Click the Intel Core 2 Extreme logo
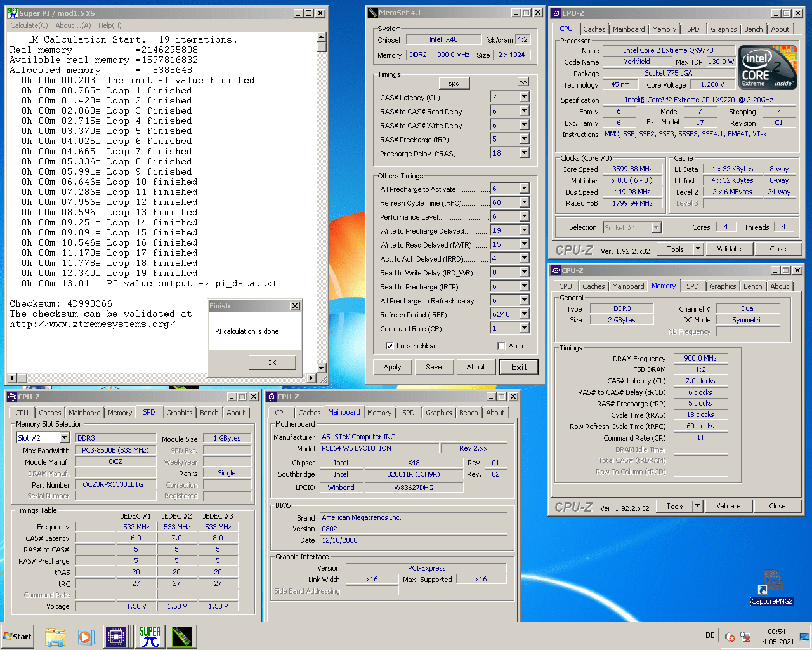The height and width of the screenshot is (650, 812). (767, 67)
